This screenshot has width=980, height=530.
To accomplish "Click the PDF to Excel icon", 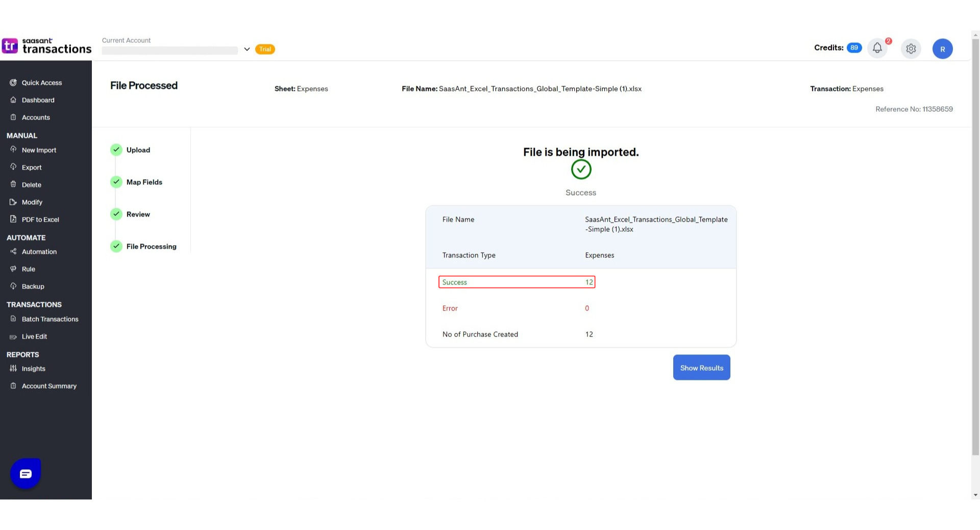I will coord(13,220).
